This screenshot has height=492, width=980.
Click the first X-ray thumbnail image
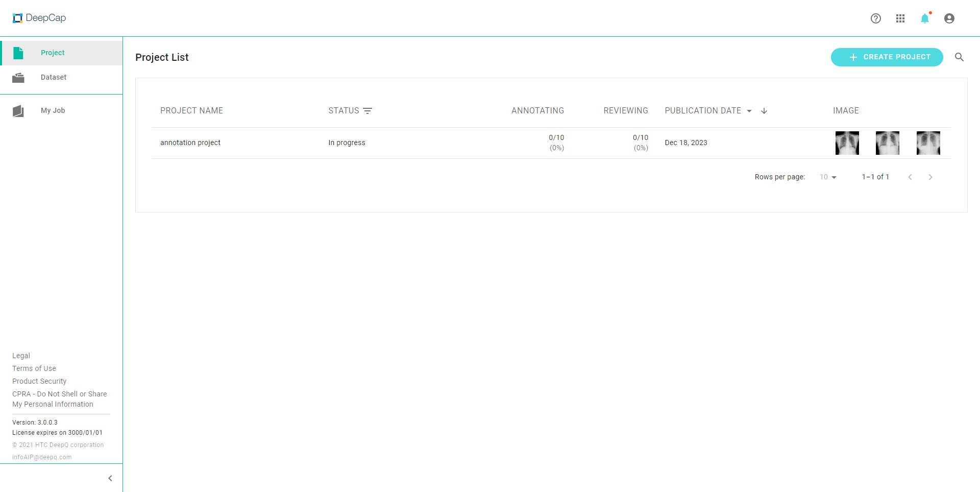click(847, 143)
